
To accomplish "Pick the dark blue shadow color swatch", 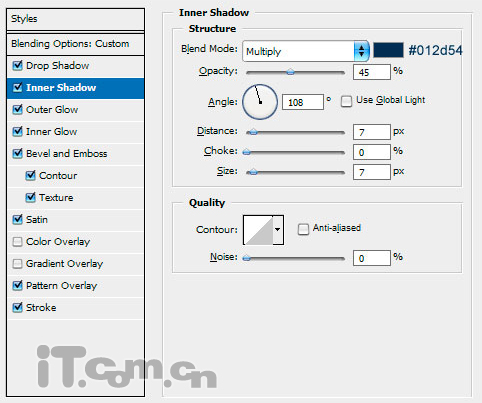I will [x=388, y=50].
